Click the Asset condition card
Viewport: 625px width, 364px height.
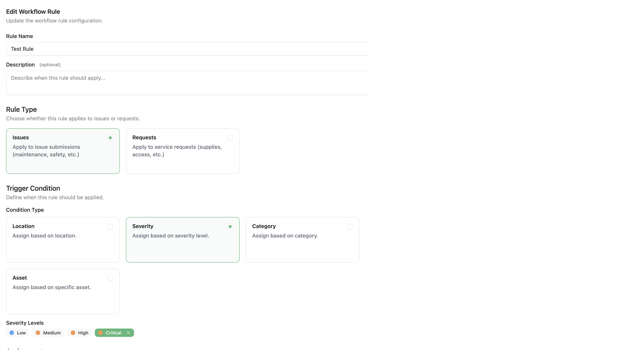pos(62,291)
